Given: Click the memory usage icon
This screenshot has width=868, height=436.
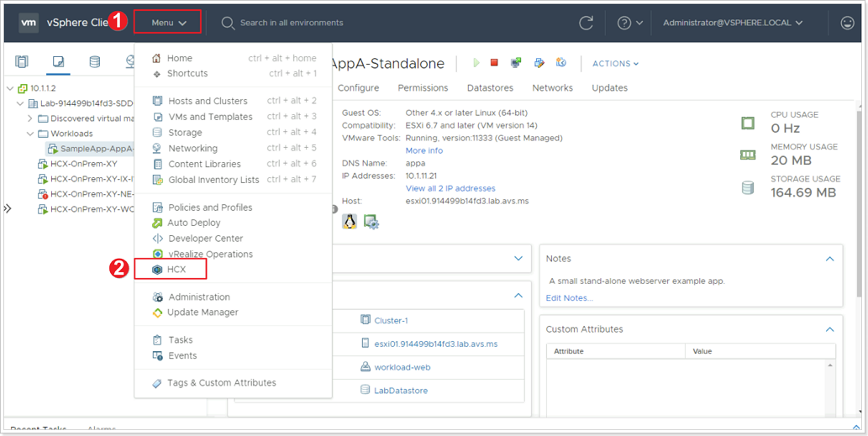Looking at the screenshot, I should 748,155.
